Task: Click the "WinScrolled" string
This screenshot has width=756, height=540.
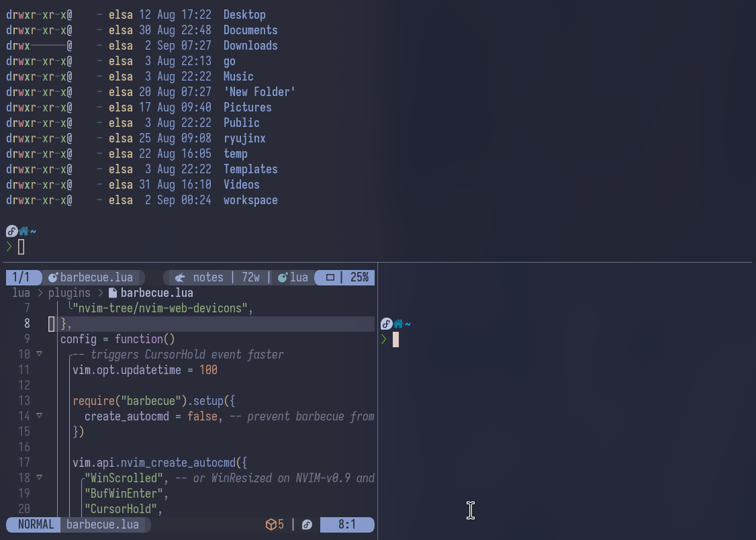Action: pyautogui.click(x=124, y=478)
